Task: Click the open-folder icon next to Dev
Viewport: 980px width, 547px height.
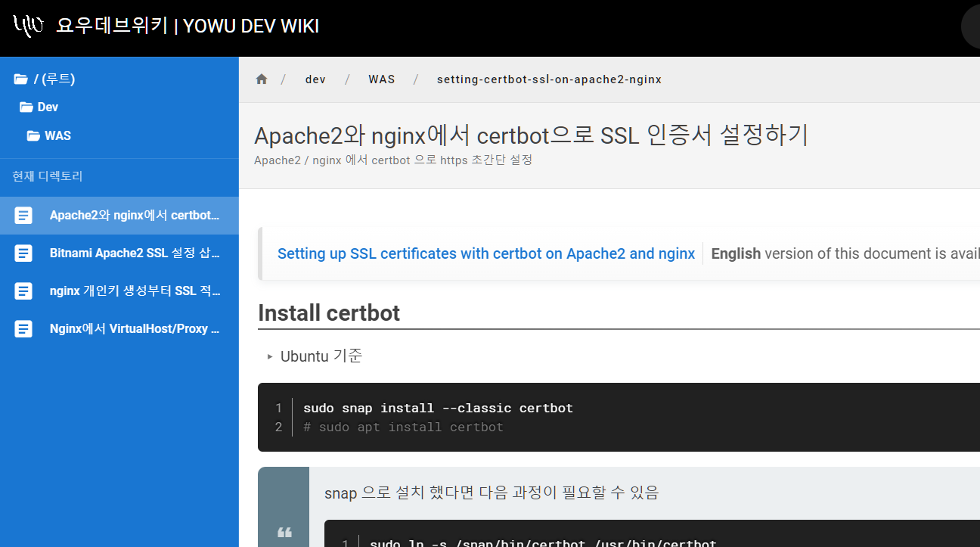Action: pos(26,107)
